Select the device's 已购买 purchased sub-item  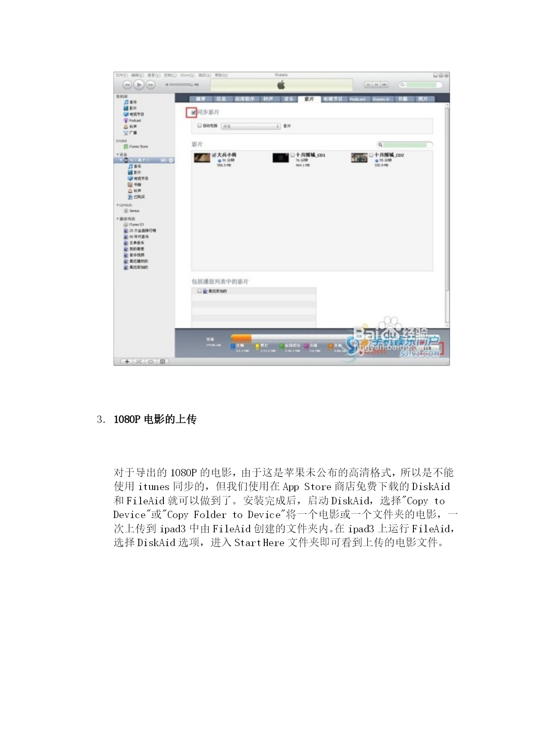[x=137, y=197]
